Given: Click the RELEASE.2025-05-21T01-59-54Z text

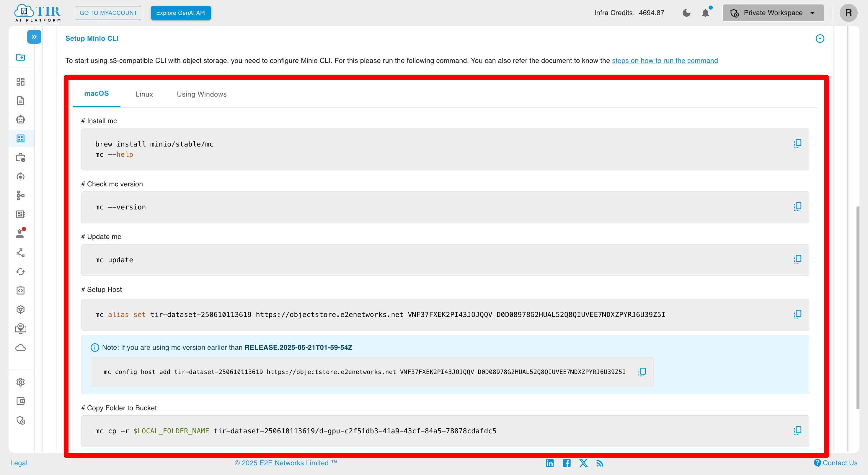Looking at the screenshot, I should [x=298, y=347].
